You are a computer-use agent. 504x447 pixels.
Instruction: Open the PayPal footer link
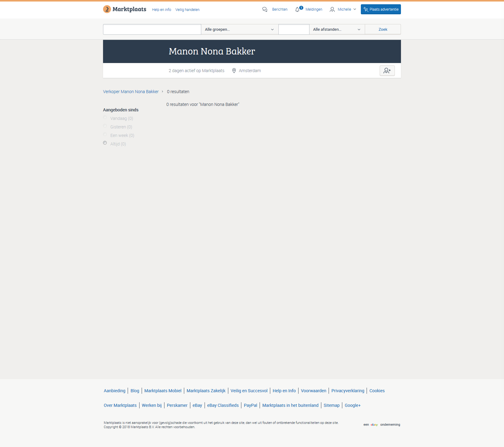pos(250,405)
